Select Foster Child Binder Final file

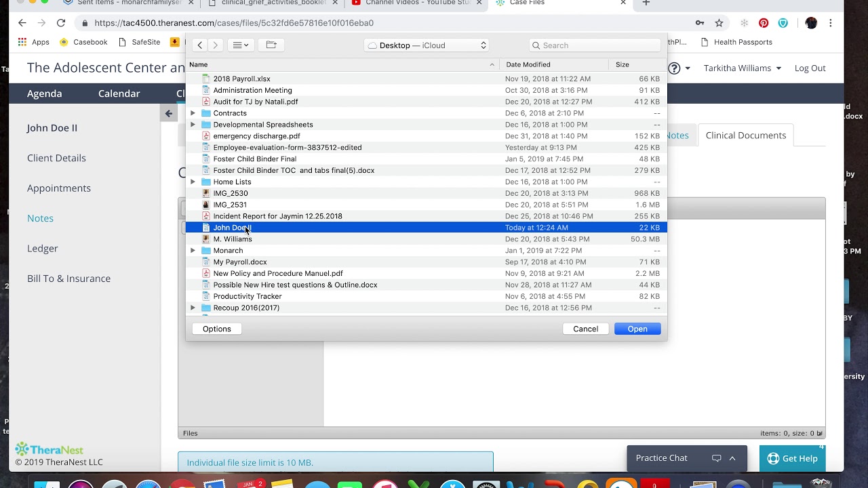426,159
